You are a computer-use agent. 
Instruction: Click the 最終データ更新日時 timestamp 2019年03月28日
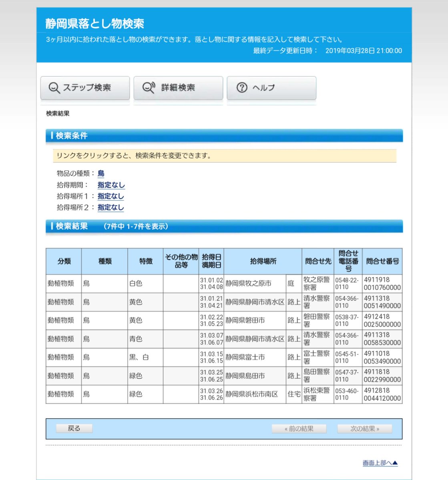[x=364, y=51]
